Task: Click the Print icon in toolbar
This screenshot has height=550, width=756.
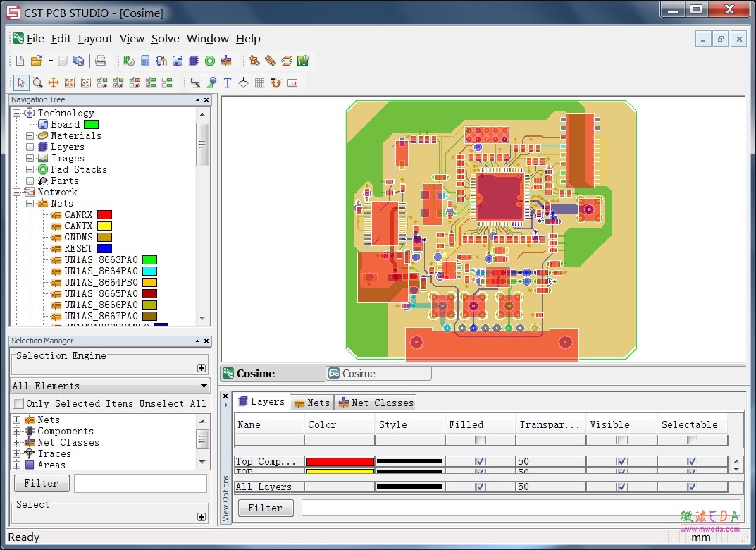Action: point(101,61)
